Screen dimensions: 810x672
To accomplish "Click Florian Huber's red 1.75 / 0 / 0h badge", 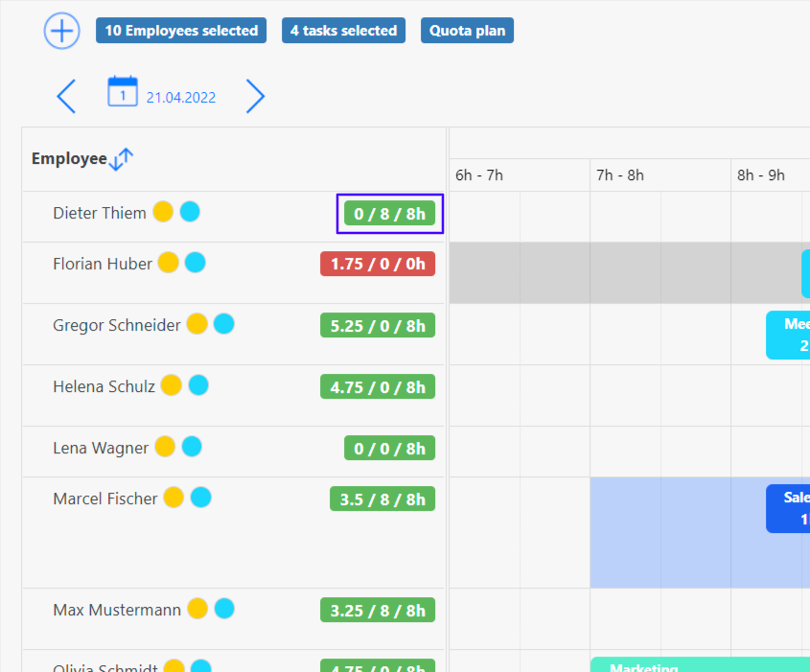I will pyautogui.click(x=378, y=264).
